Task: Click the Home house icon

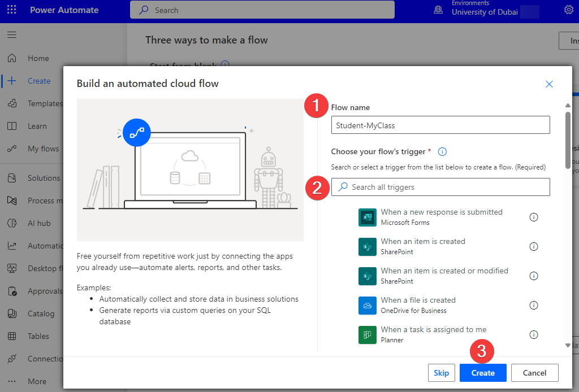Action: pyautogui.click(x=12, y=58)
